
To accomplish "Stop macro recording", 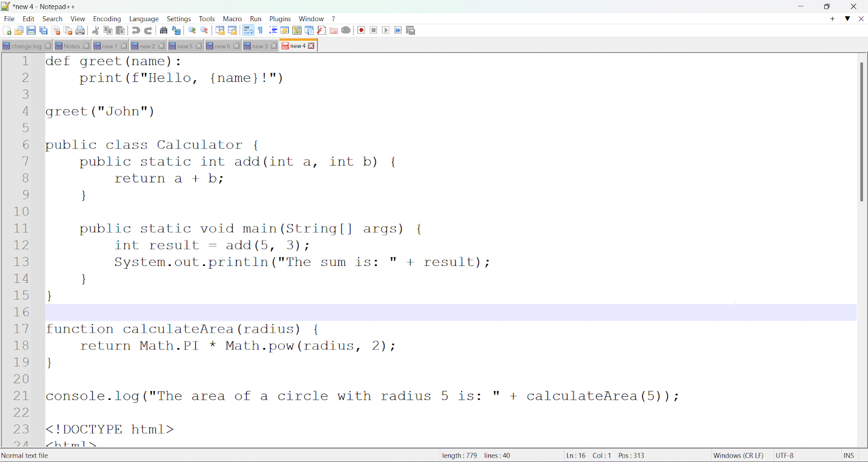I will tap(374, 30).
